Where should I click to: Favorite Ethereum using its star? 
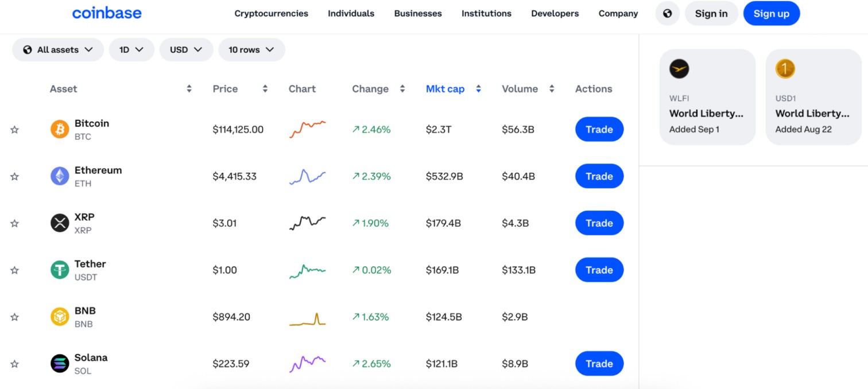point(14,176)
